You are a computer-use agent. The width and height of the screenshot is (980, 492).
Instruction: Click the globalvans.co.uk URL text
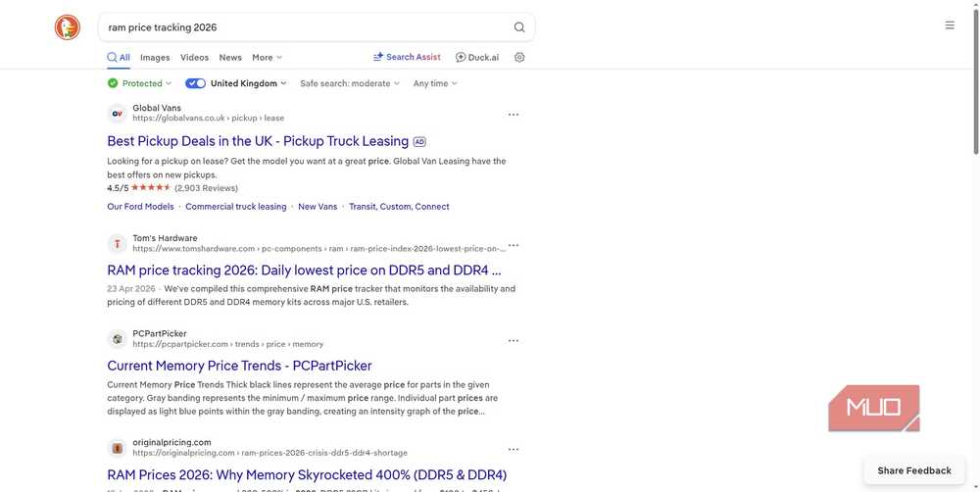(x=208, y=119)
